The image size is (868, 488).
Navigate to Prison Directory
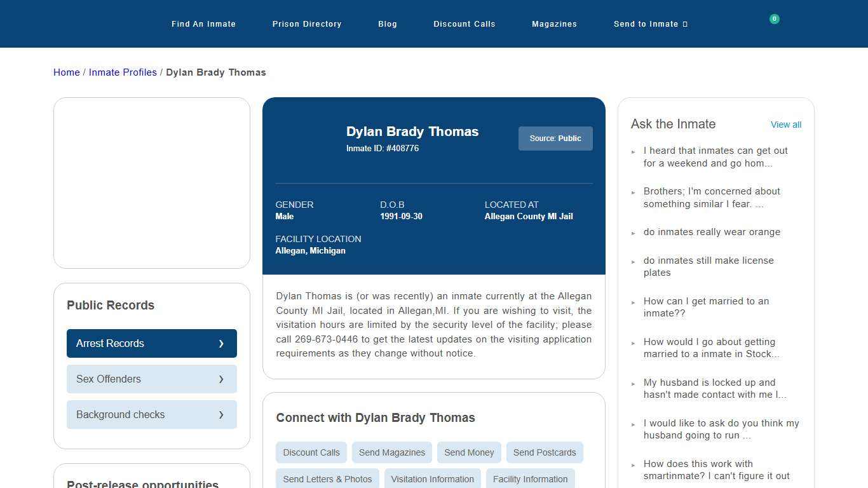point(307,24)
